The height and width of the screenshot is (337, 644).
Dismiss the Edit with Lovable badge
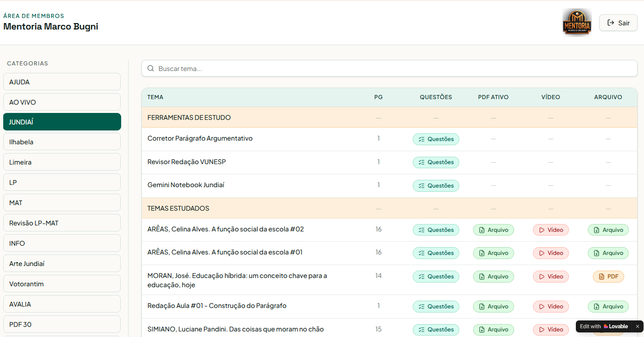click(x=638, y=326)
